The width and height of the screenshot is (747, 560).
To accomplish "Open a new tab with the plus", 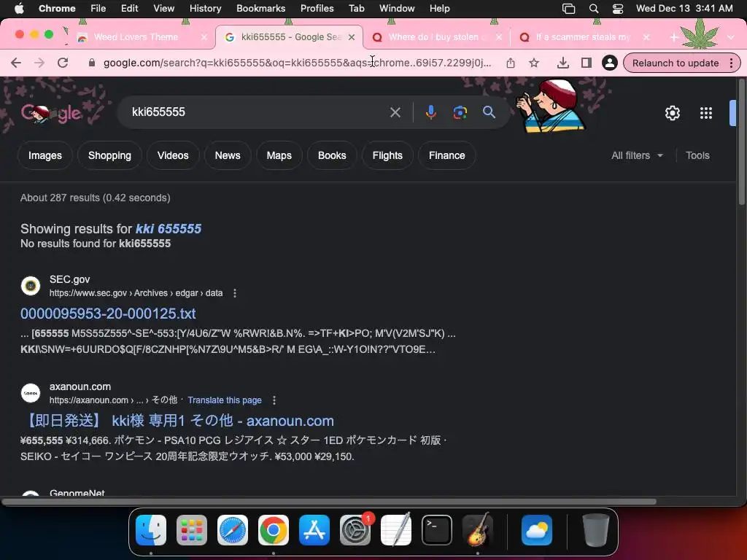I will [673, 37].
